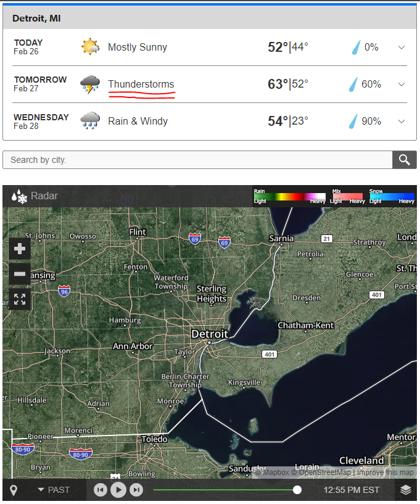Click the search magnifier button
Image resolution: width=420 pixels, height=504 pixels.
404,160
